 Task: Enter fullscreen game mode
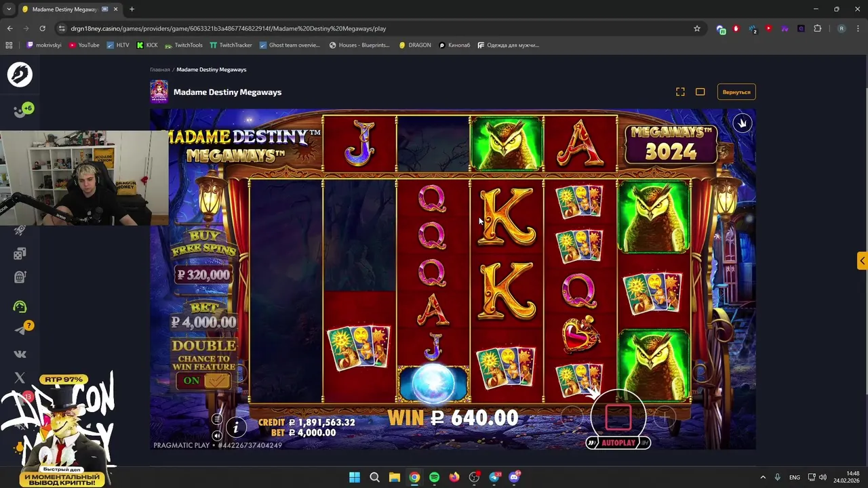(680, 92)
